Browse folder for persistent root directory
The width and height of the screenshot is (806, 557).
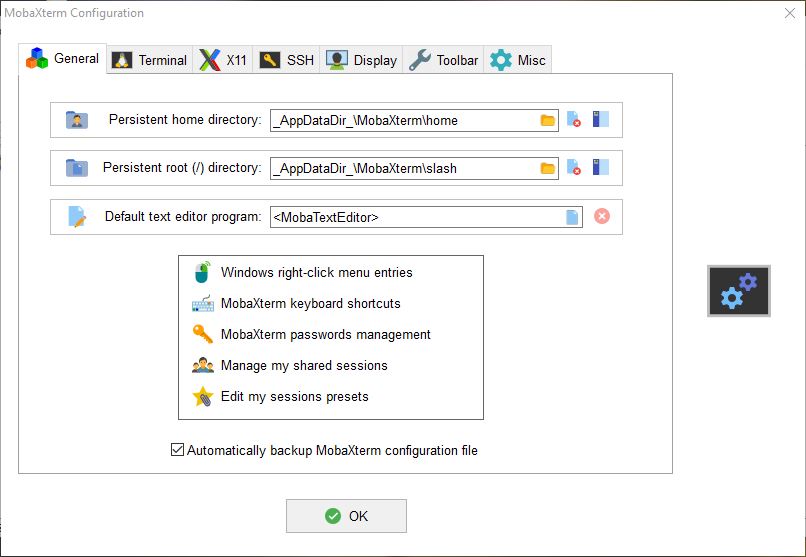pos(547,168)
